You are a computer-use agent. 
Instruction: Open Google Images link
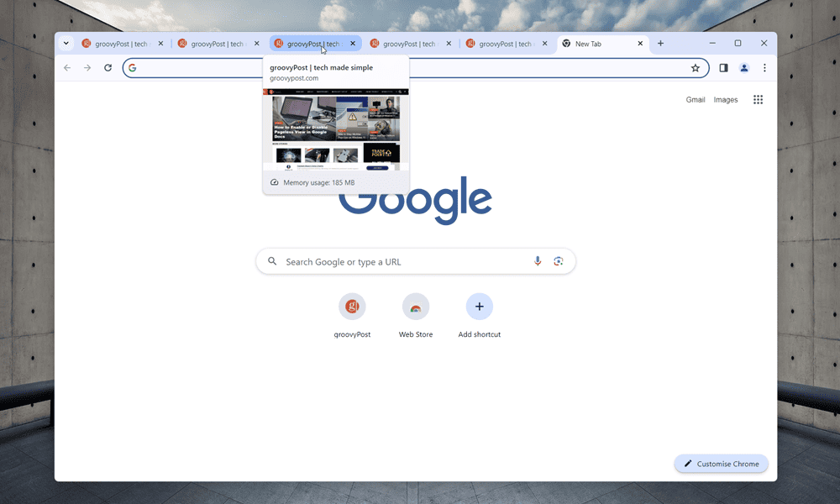pyautogui.click(x=726, y=100)
